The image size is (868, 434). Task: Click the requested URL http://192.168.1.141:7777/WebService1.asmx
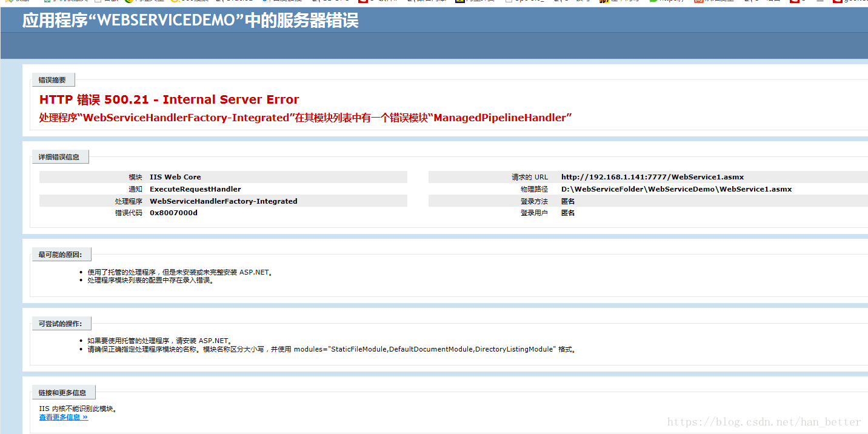[652, 177]
